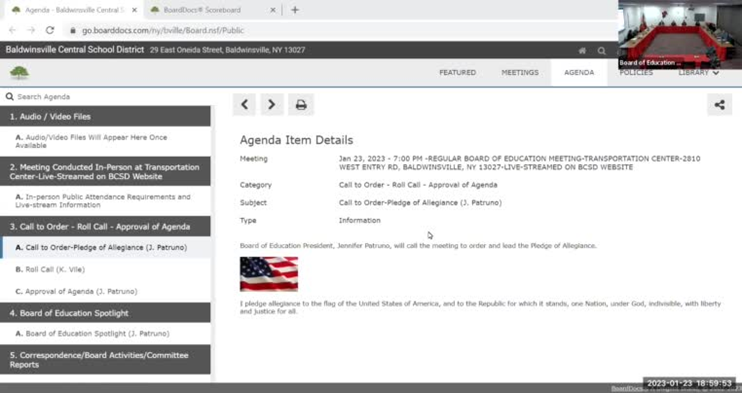Open In-person Public Attendance Requirements item
Viewport: 742px width, 393px height.
pyautogui.click(x=105, y=201)
